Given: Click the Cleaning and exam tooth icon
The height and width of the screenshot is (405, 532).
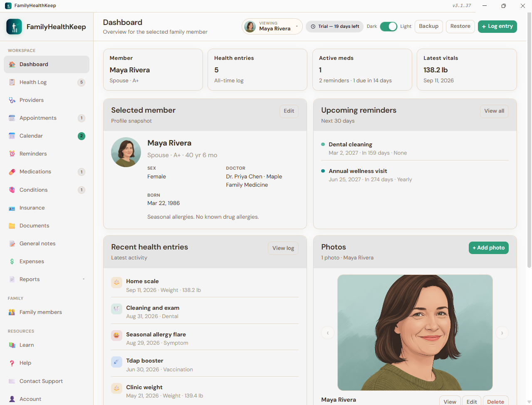Looking at the screenshot, I should (116, 309).
